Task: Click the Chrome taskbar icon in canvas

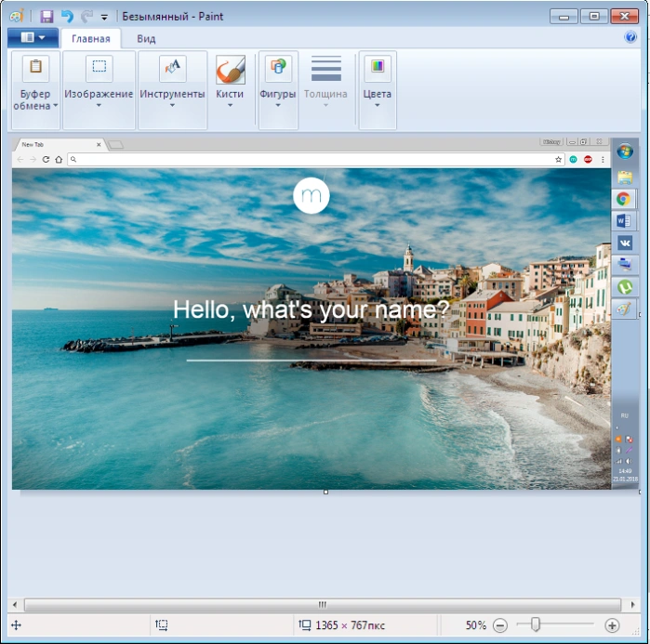Action: click(x=623, y=199)
